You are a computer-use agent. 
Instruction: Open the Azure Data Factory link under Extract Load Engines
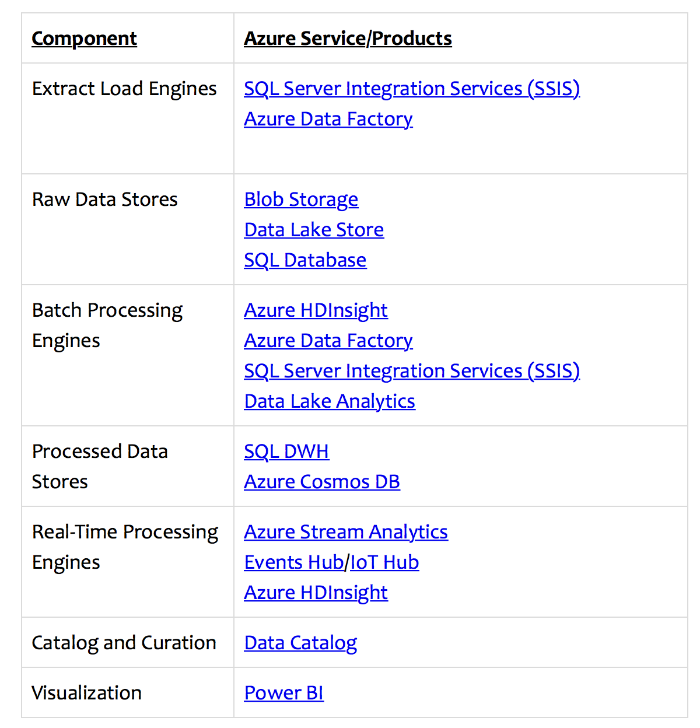(328, 118)
